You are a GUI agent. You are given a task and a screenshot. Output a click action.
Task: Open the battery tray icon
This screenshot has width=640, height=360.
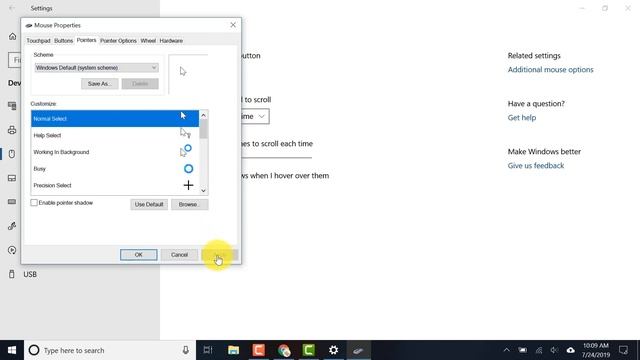[x=522, y=350]
